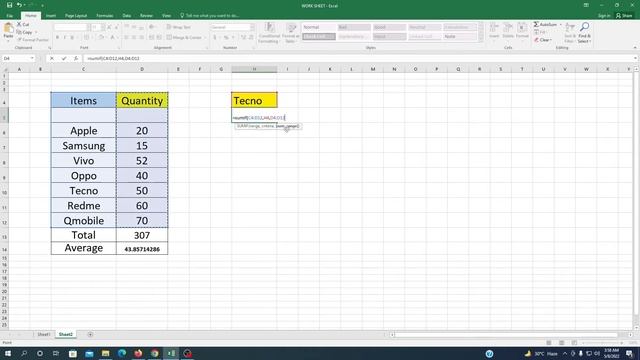Open the Format cells menu
Screen dimensions: 640x360
click(x=522, y=31)
